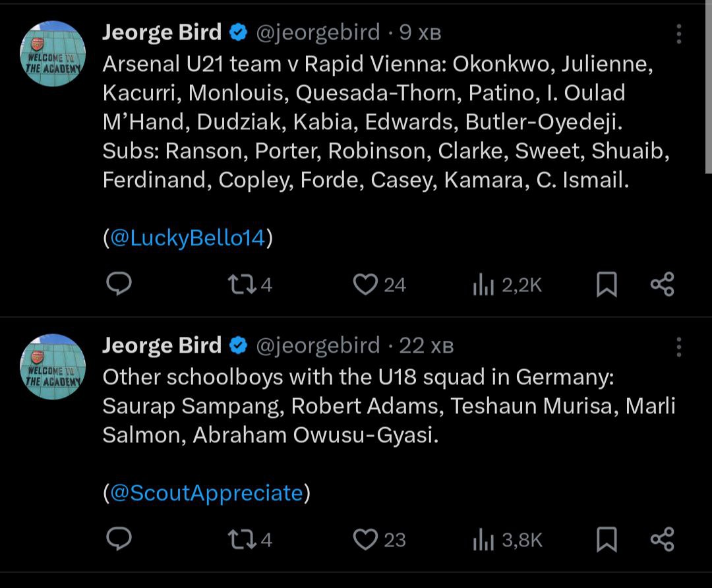Open the avatar on the second tweet
Viewport: 712px width, 588px height.
(x=53, y=367)
